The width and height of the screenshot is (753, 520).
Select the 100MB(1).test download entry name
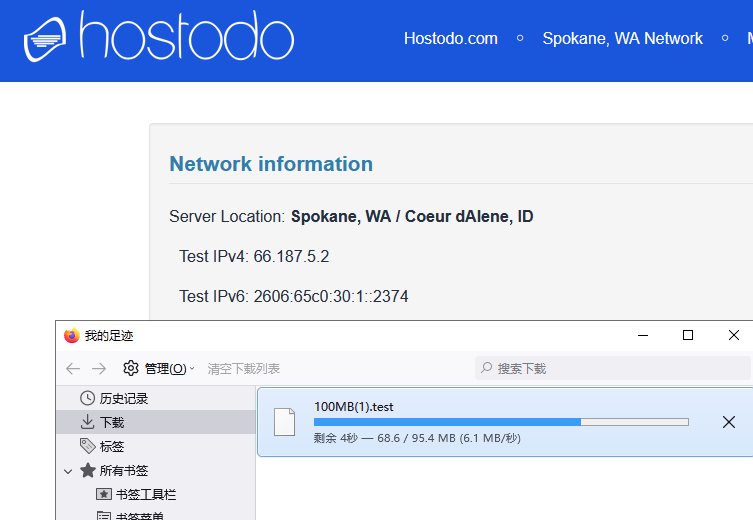pyautogui.click(x=353, y=407)
